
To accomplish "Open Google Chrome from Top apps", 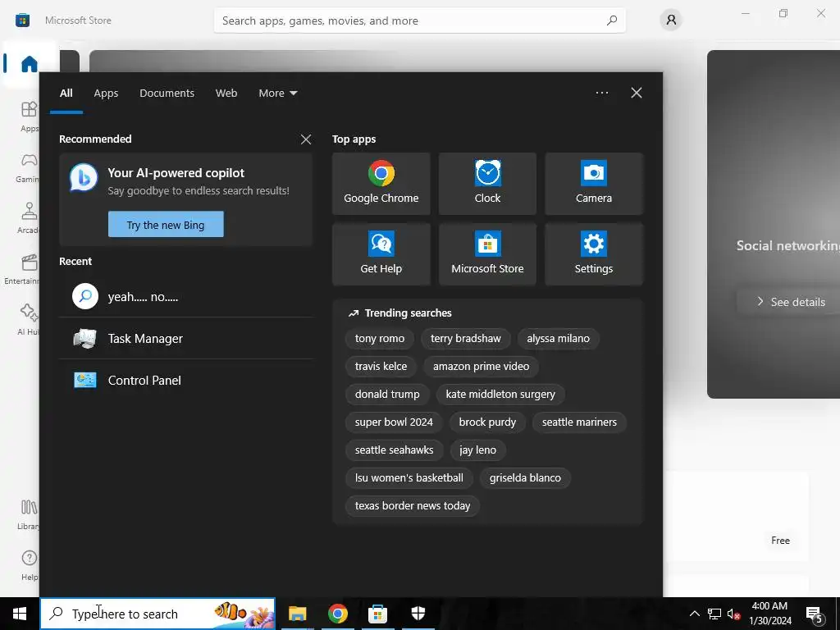I will (x=381, y=184).
